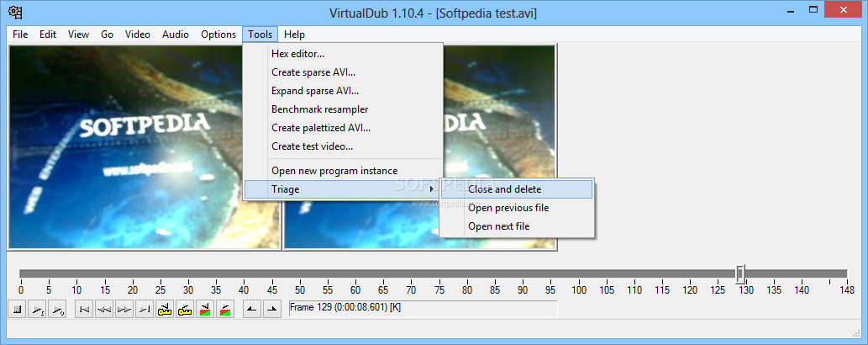Expand the Triage submenu entry
This screenshot has height=345, width=868.
click(x=343, y=189)
